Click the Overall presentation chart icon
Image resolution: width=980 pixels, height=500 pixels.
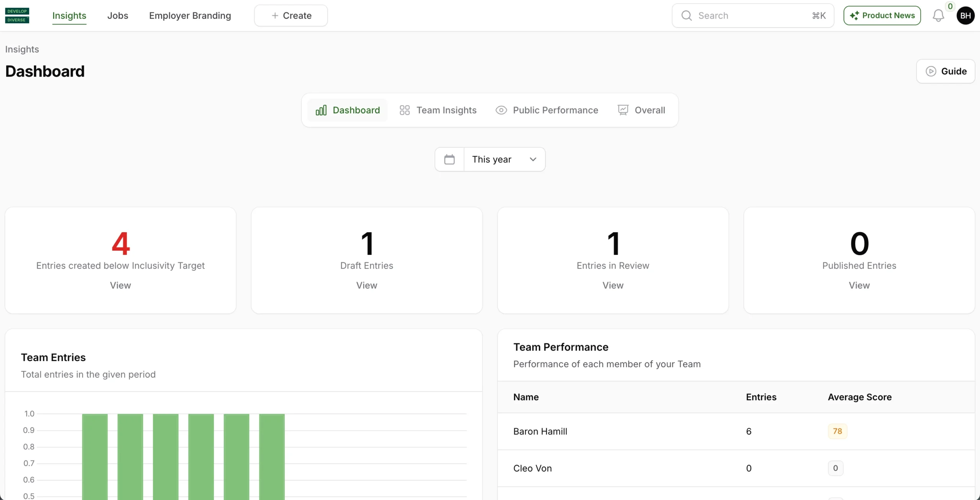(623, 110)
